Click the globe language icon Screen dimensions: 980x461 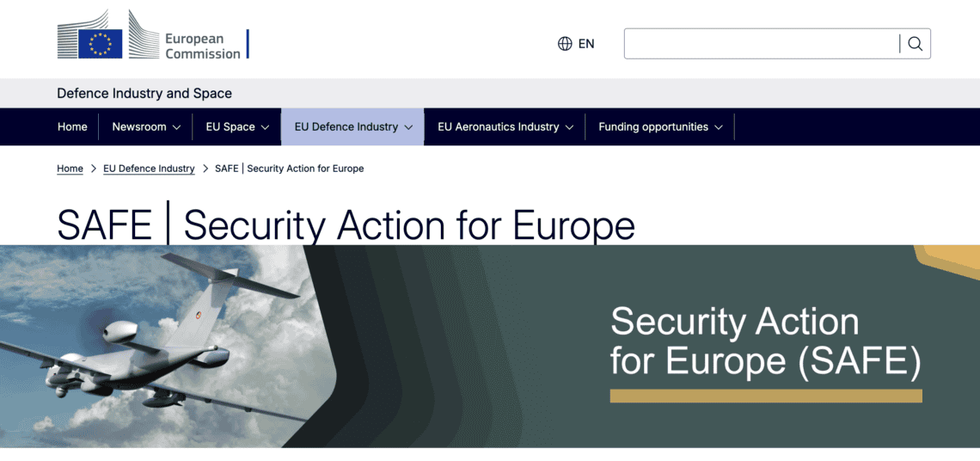tap(565, 44)
